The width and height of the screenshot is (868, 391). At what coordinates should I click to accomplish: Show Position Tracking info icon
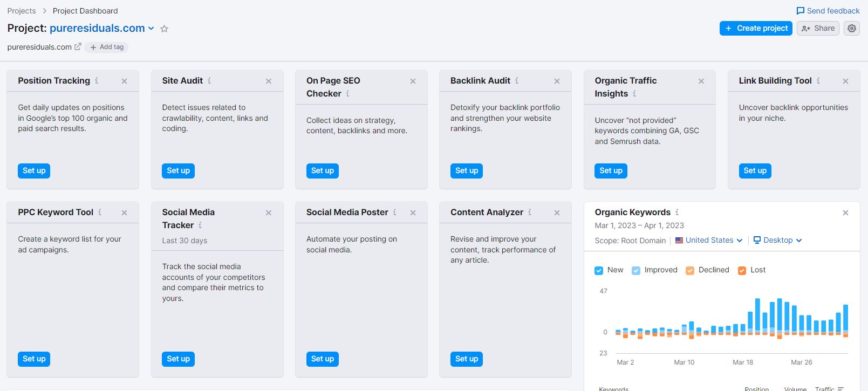click(x=97, y=80)
